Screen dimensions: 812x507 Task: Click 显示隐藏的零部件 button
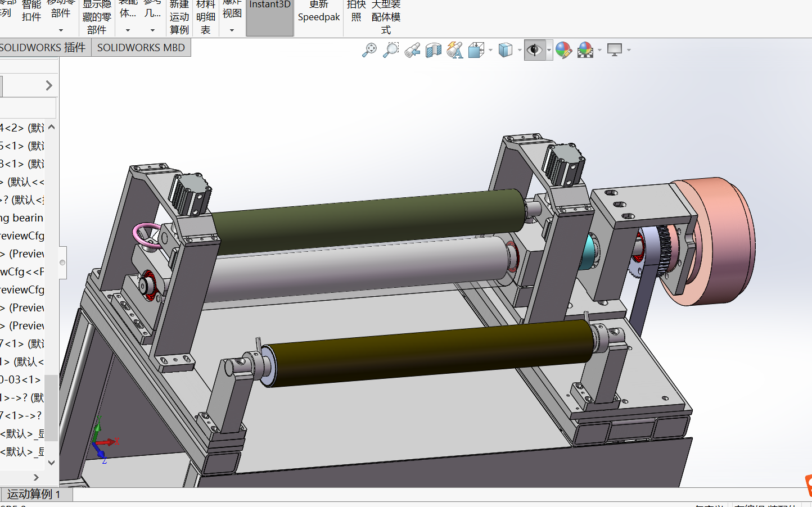point(97,17)
